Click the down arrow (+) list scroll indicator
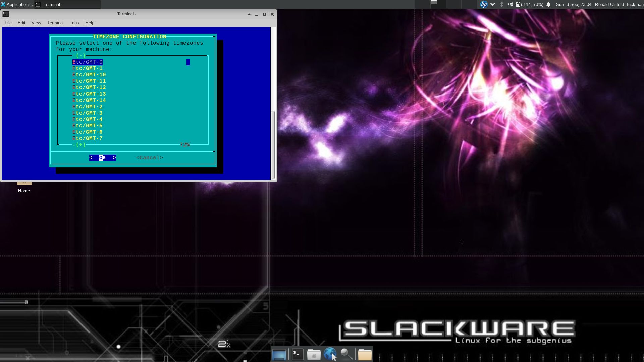644x362 pixels. 79,145
